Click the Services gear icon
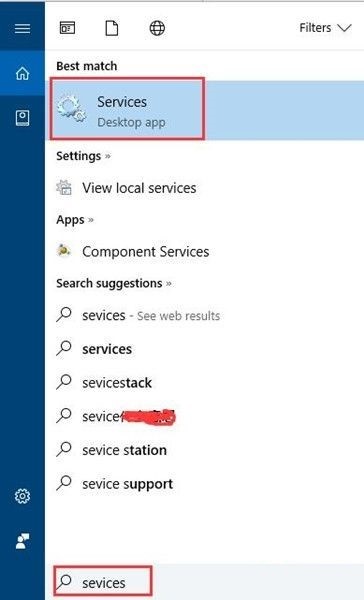This screenshot has width=364, height=600. tap(71, 109)
